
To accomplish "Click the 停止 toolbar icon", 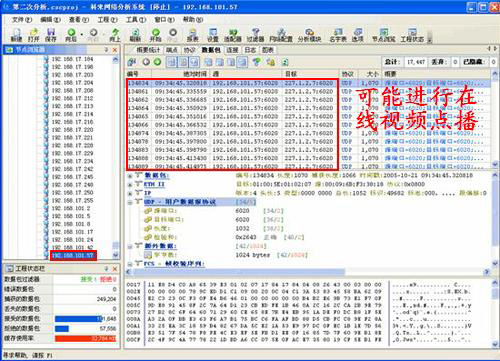I will (x=173, y=35).
